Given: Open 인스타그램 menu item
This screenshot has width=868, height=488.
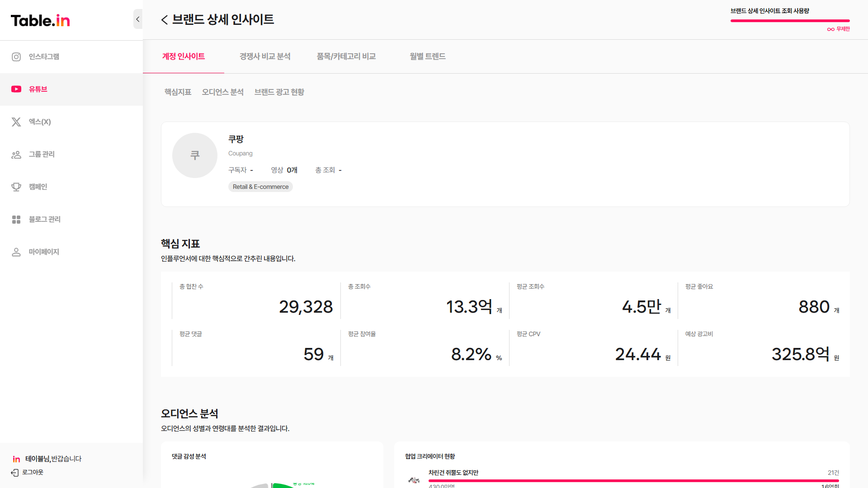Looking at the screenshot, I should click(x=71, y=57).
